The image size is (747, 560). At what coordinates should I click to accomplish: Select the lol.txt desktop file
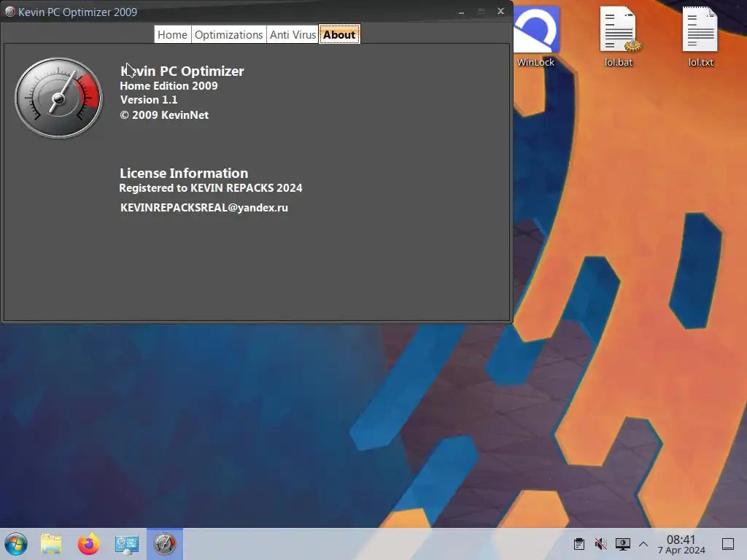[x=701, y=36]
